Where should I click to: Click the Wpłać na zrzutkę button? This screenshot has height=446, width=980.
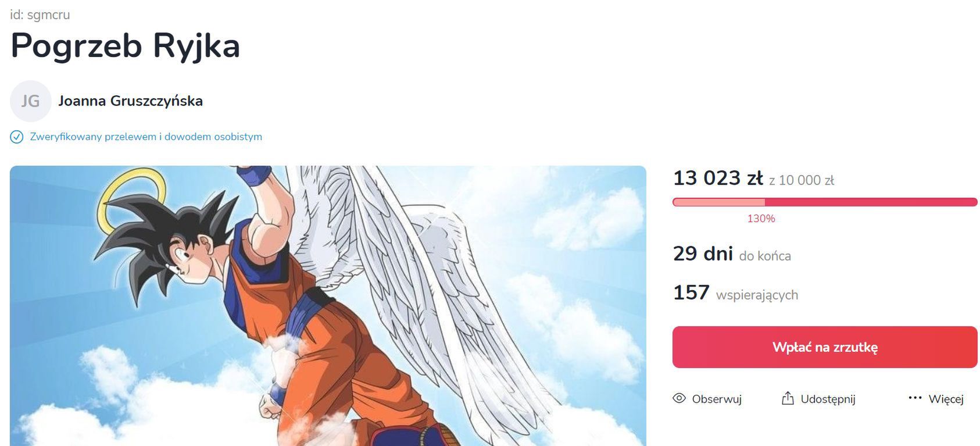(x=825, y=347)
